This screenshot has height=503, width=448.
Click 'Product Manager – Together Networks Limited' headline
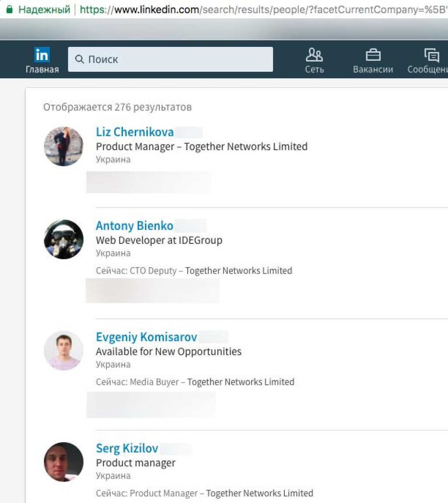tap(202, 147)
